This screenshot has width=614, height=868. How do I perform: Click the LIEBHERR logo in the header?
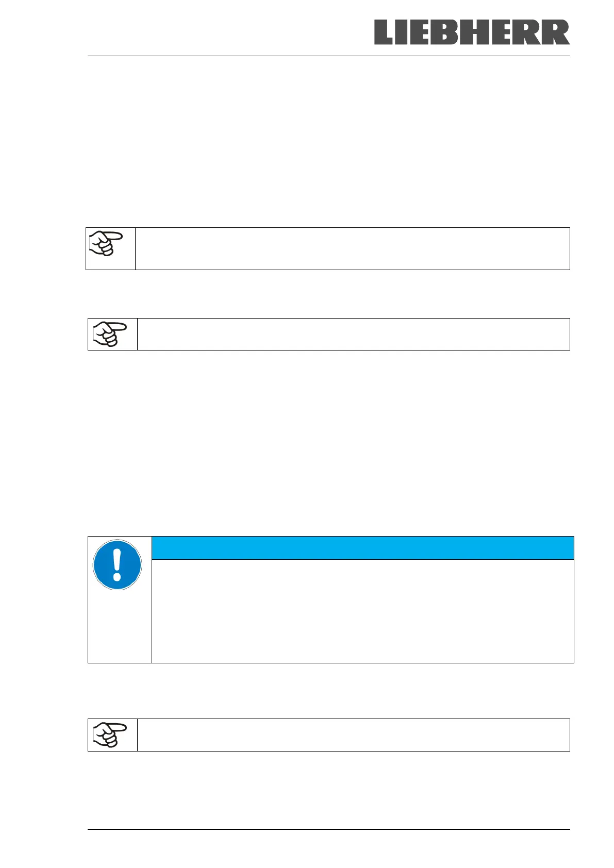472,32
